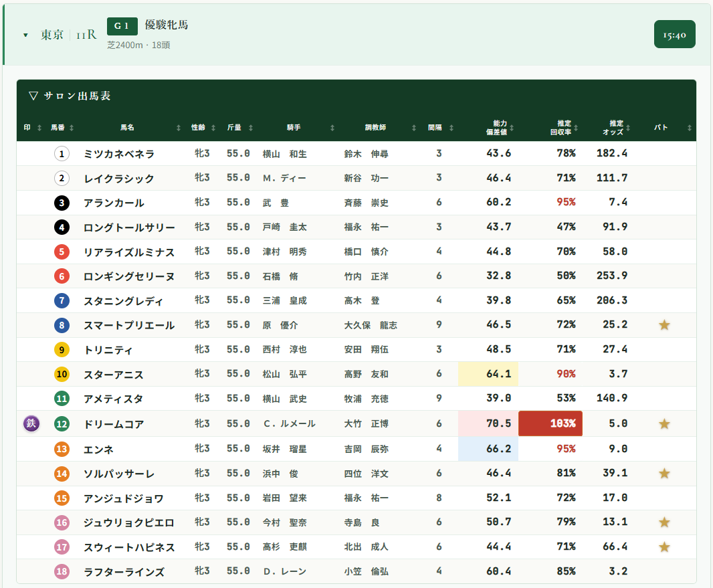Open horse name アランカール

114,203
